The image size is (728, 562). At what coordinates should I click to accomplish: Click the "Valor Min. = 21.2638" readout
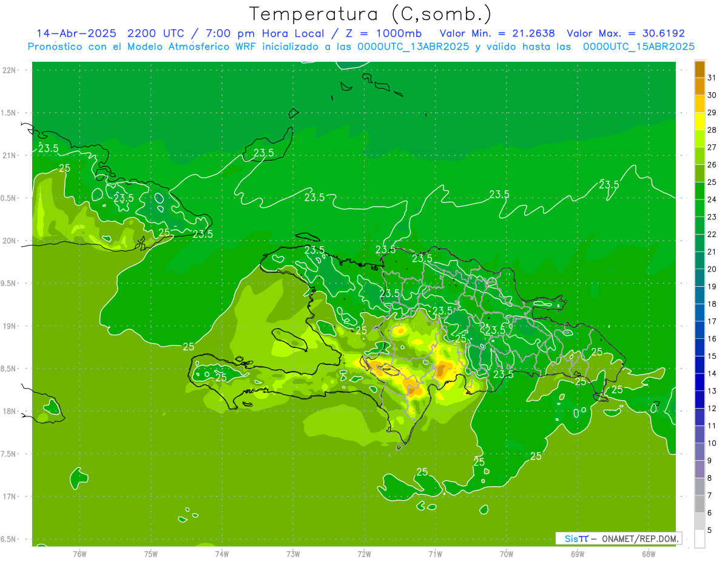(497, 33)
